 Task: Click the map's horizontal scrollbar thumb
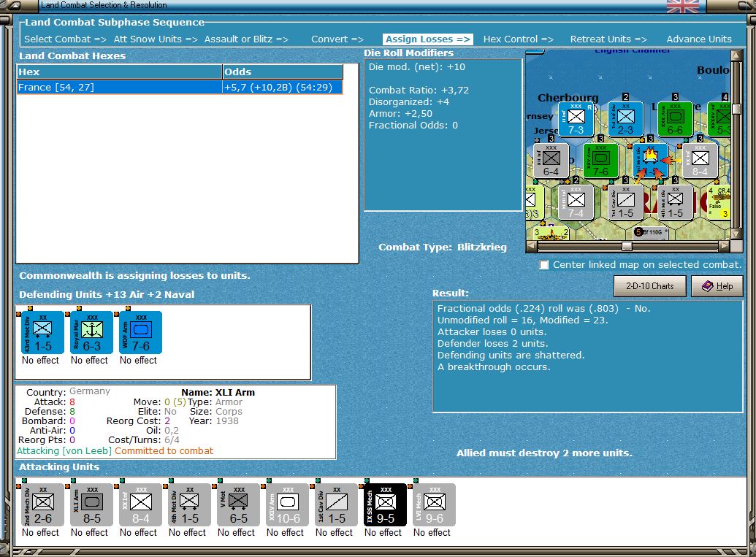[x=626, y=247]
